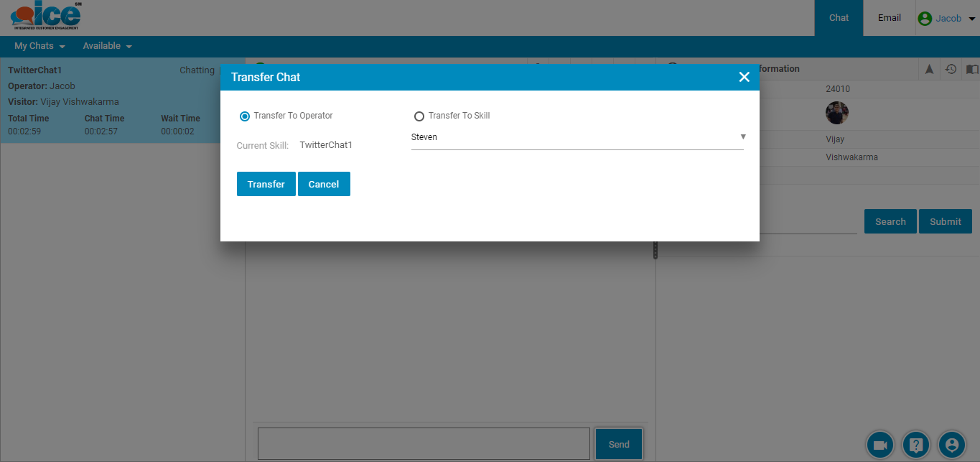Click the Cancel button
The height and width of the screenshot is (462, 980).
324,184
